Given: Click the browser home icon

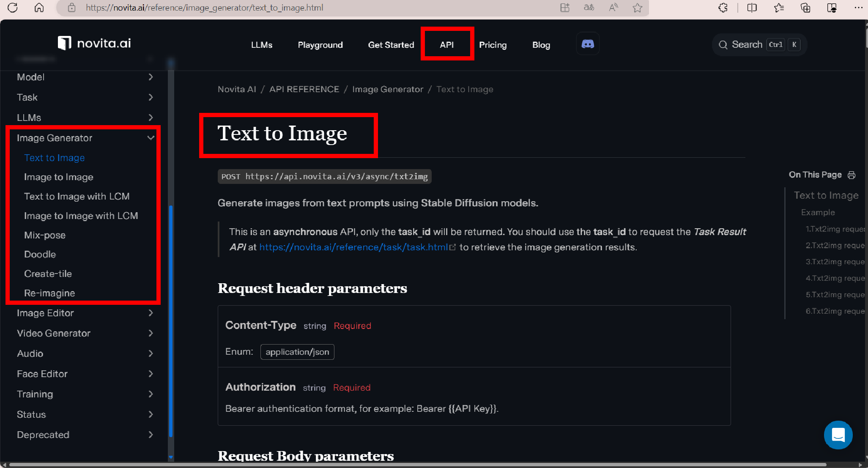Looking at the screenshot, I should (x=39, y=8).
